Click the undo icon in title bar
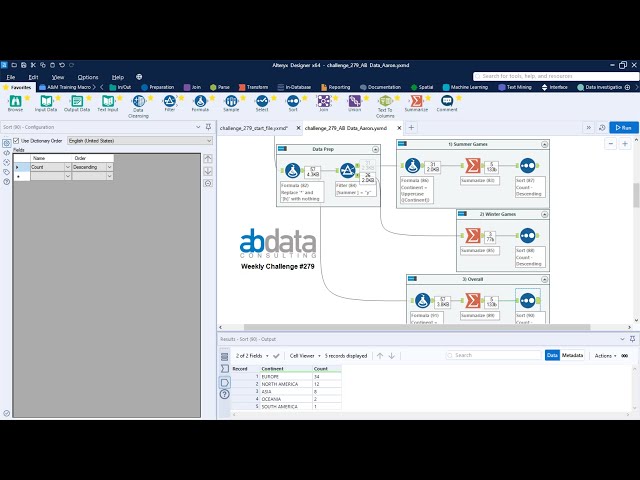640x480 pixels. pyautogui.click(x=62, y=65)
